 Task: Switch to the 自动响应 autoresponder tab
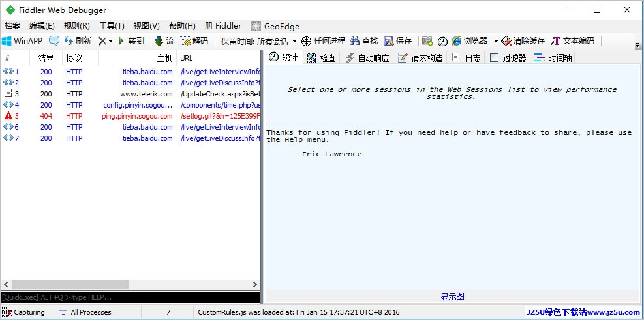(x=367, y=58)
